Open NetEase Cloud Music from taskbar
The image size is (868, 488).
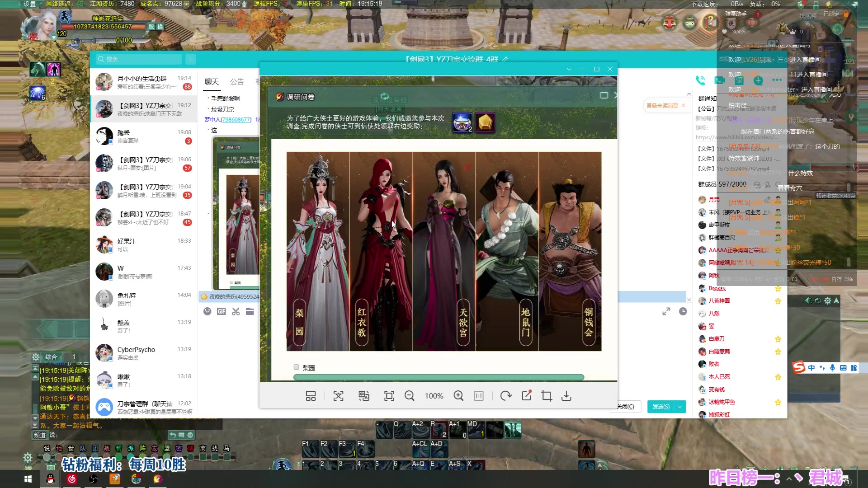[72, 479]
